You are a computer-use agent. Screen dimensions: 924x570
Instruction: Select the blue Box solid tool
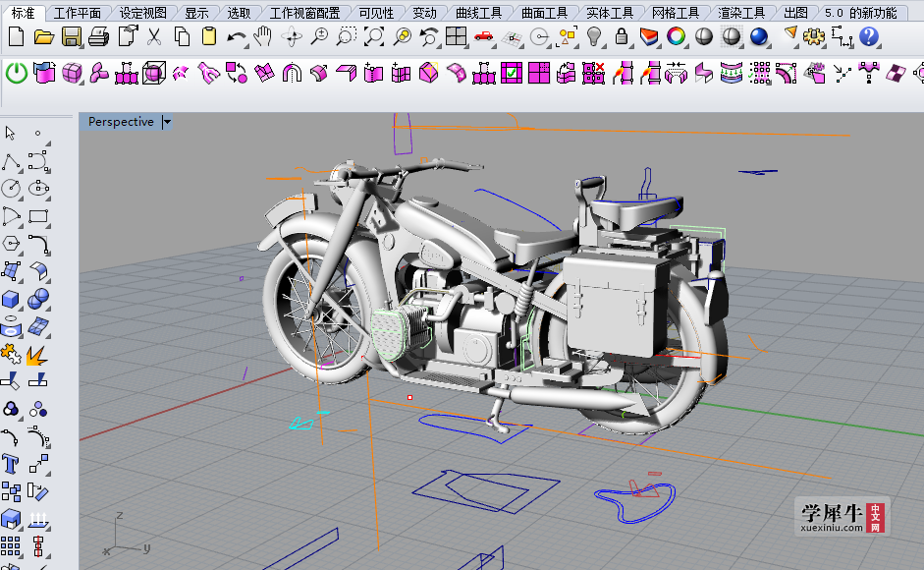coord(11,299)
